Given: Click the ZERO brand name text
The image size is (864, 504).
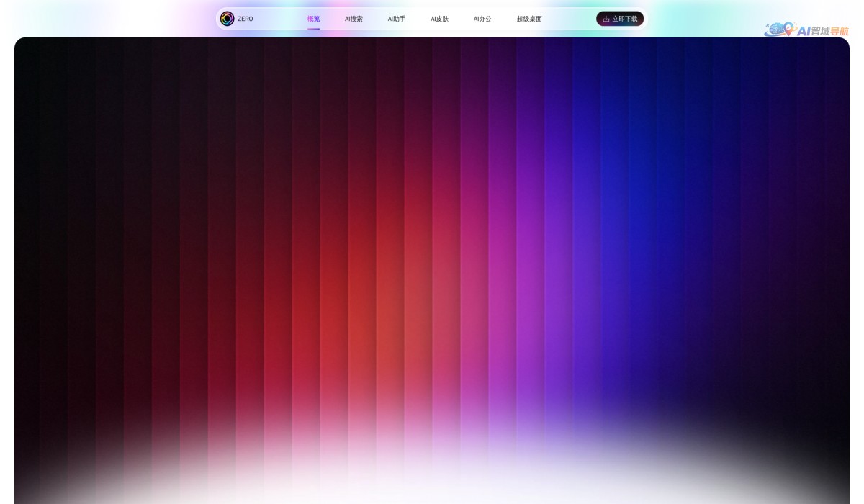Looking at the screenshot, I should (x=246, y=19).
